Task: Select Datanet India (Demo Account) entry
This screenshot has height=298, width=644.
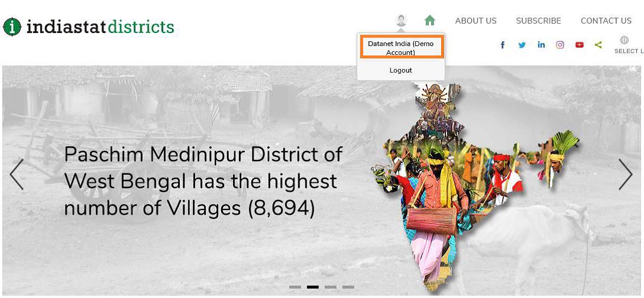Action: [x=401, y=48]
